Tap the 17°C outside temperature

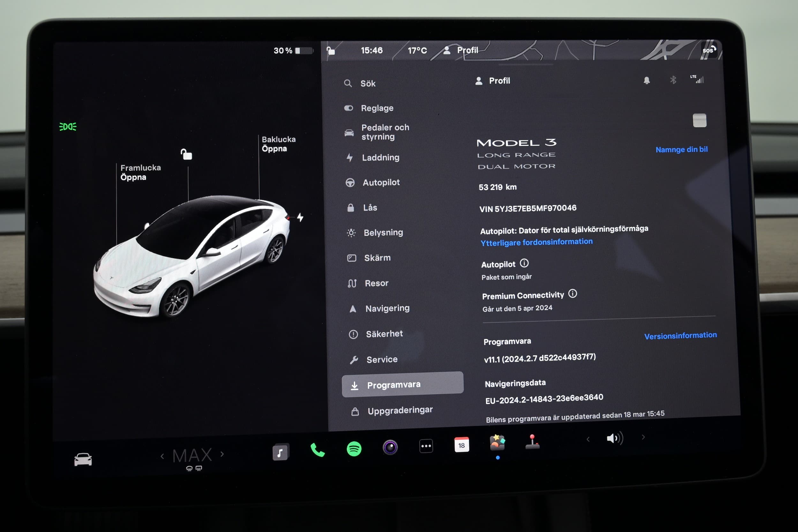pyautogui.click(x=417, y=50)
